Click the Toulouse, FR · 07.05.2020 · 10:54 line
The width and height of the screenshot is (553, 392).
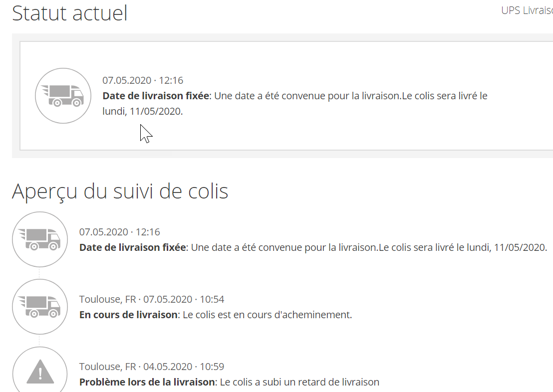pos(152,299)
